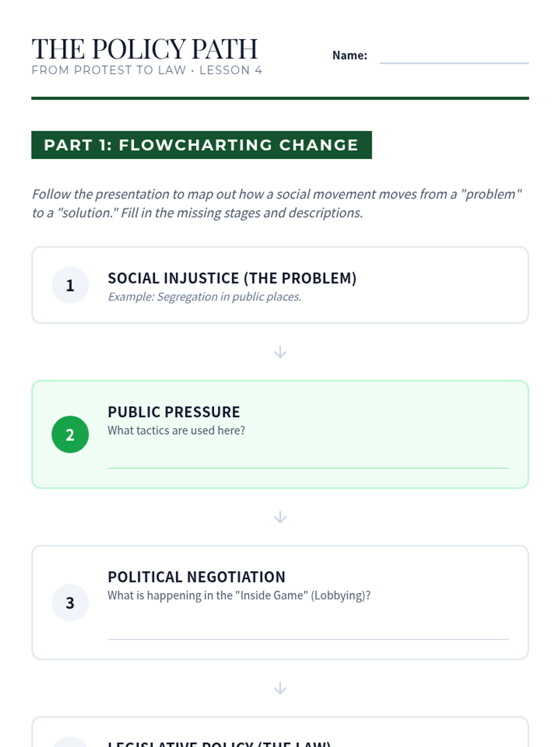Click the Political Negotiation heading
Image resolution: width=560 pixels, height=747 pixels.
[x=196, y=577]
